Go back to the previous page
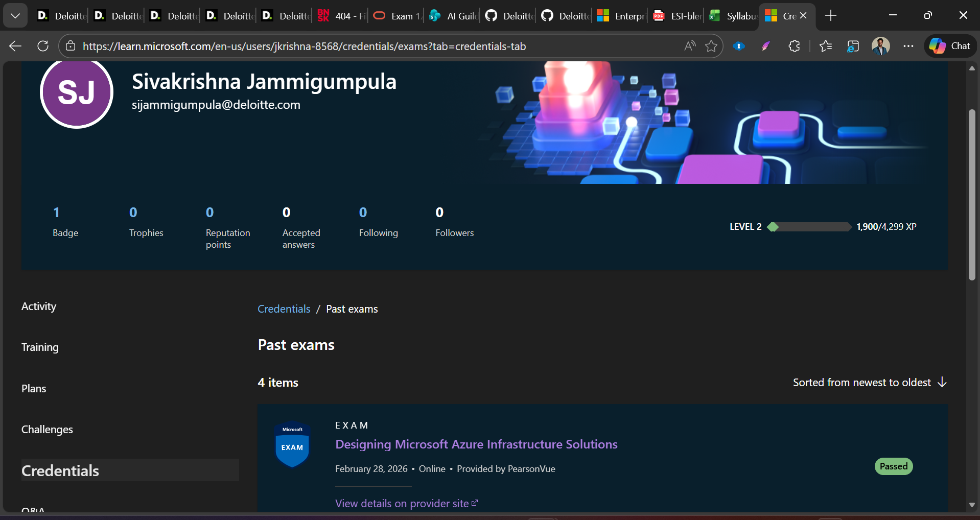Viewport: 980px width, 520px height. 15,46
